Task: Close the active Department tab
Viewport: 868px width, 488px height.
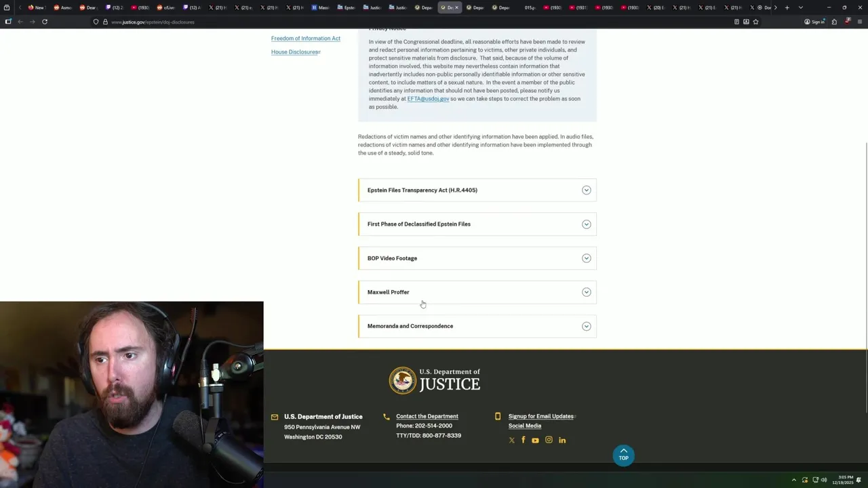Action: coord(456,7)
